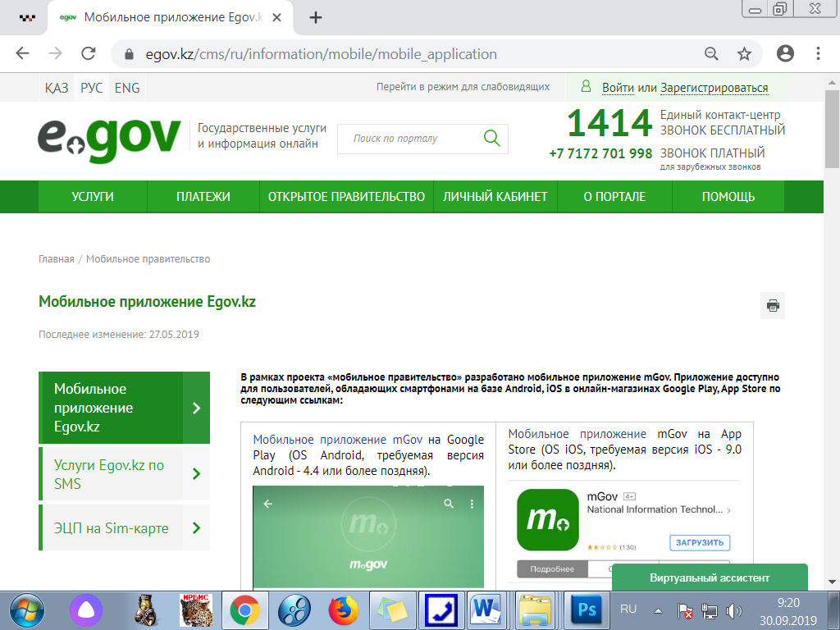Click the ЭЦП на Sim-карте item

[125, 527]
